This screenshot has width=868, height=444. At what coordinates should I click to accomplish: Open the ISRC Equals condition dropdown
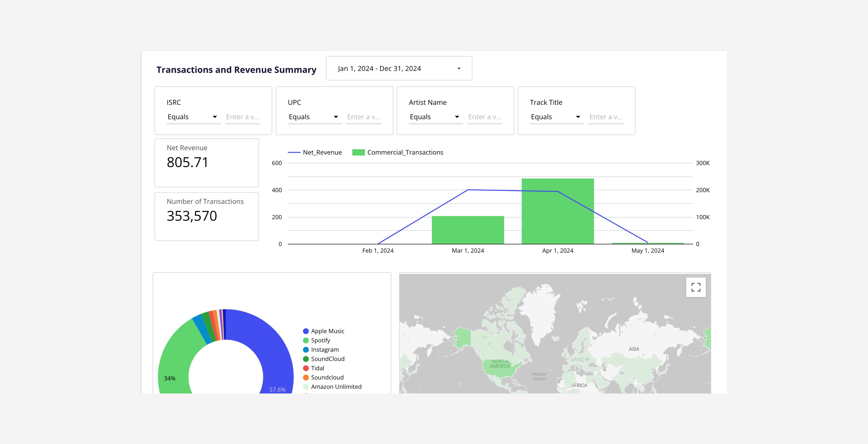coord(193,117)
